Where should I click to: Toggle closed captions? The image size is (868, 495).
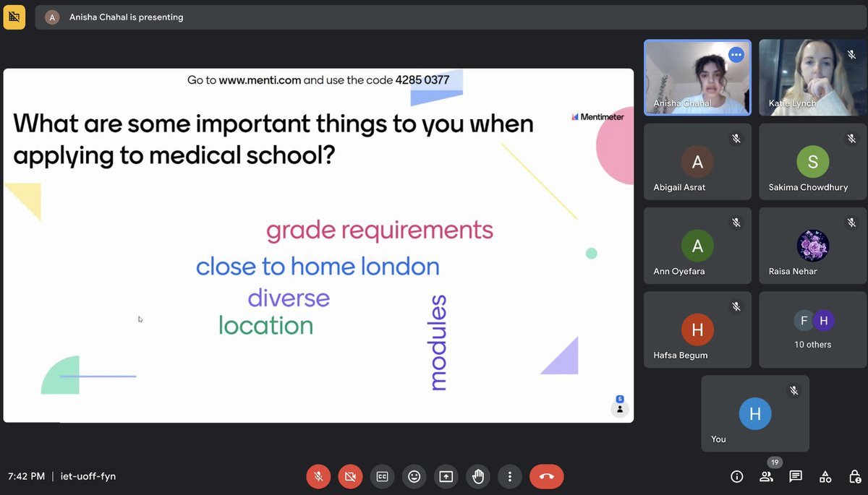click(382, 476)
